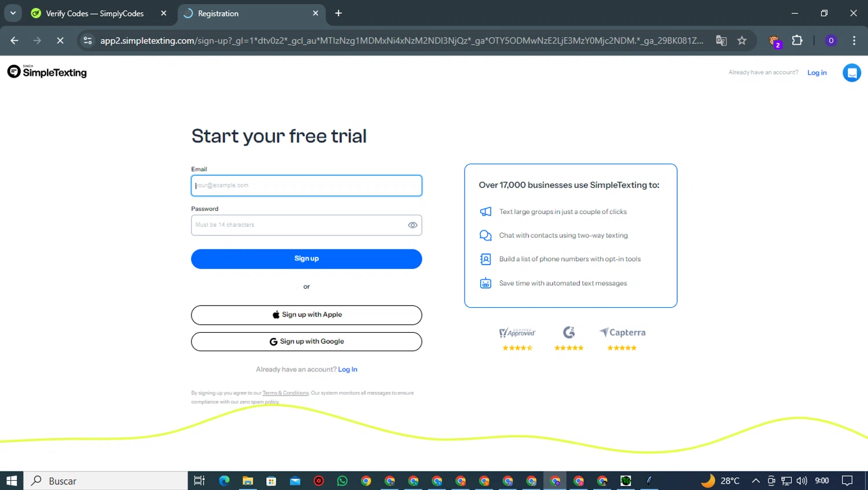
Task: Click the Capterra rating badge
Action: pyautogui.click(x=622, y=338)
